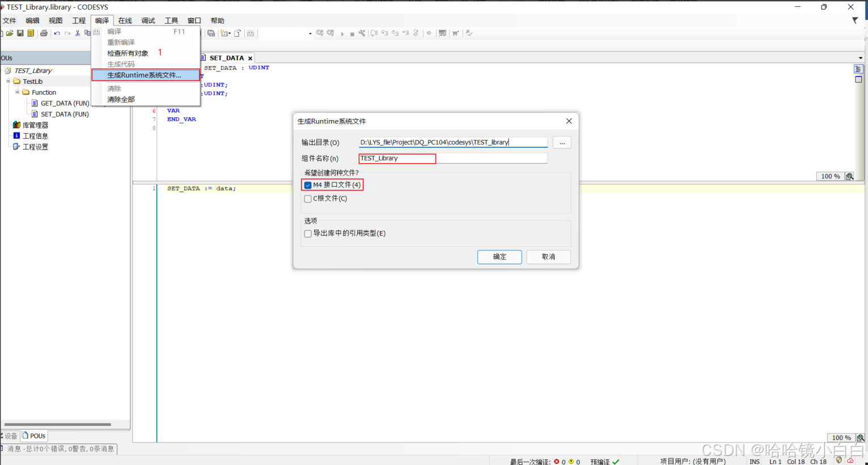The height and width of the screenshot is (465, 868).
Task: Open the new object dropdown arrow in toolbar
Action: tap(229, 33)
